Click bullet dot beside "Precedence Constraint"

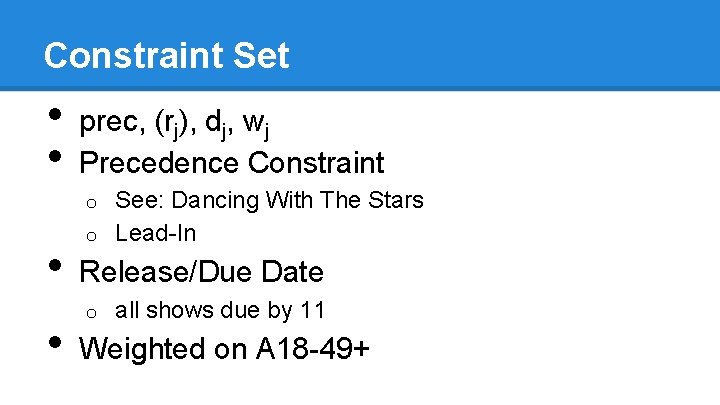point(55,156)
